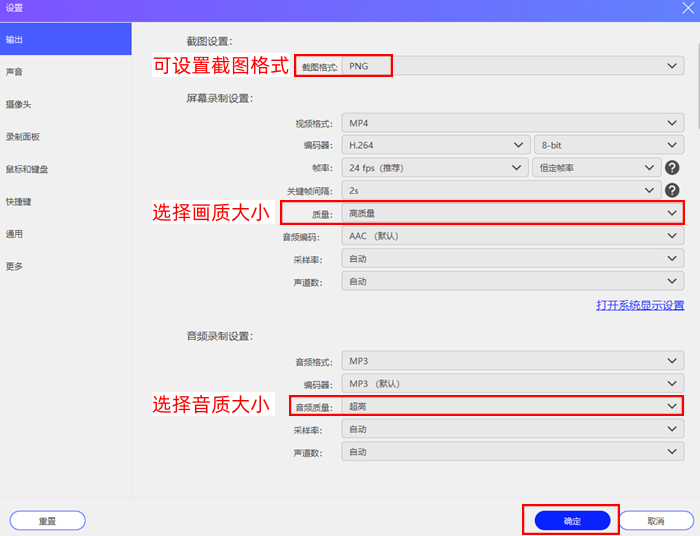This screenshot has width=700, height=536.
Task: Switch to the 鼠标和键盘 settings tab
Action: point(66,169)
